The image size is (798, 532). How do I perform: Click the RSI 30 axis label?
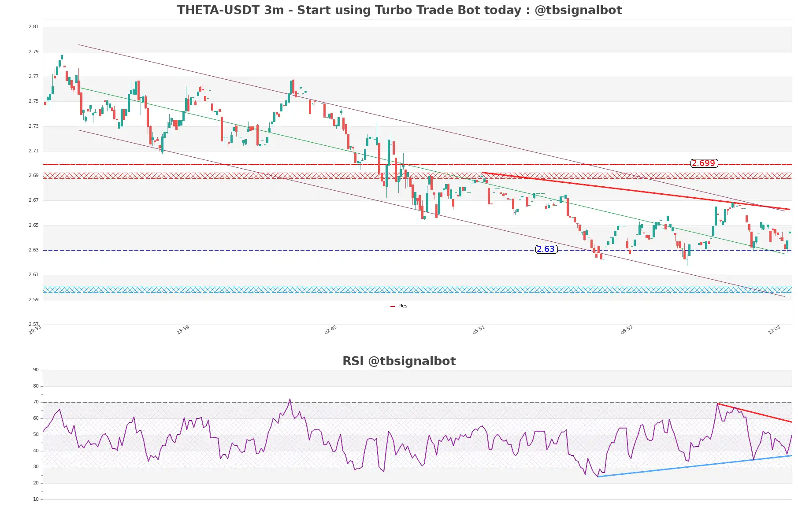tap(36, 467)
